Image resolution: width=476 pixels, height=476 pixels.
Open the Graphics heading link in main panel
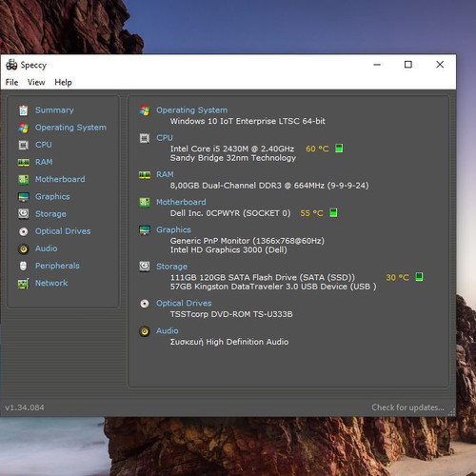pyautogui.click(x=173, y=229)
